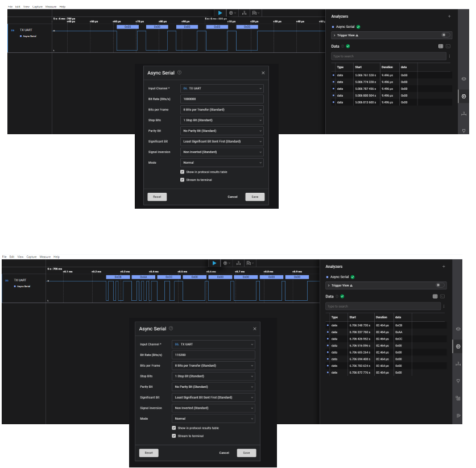Open Signal Inversion dropdown in 115200 dialog
476x468 pixels.
click(x=213, y=408)
